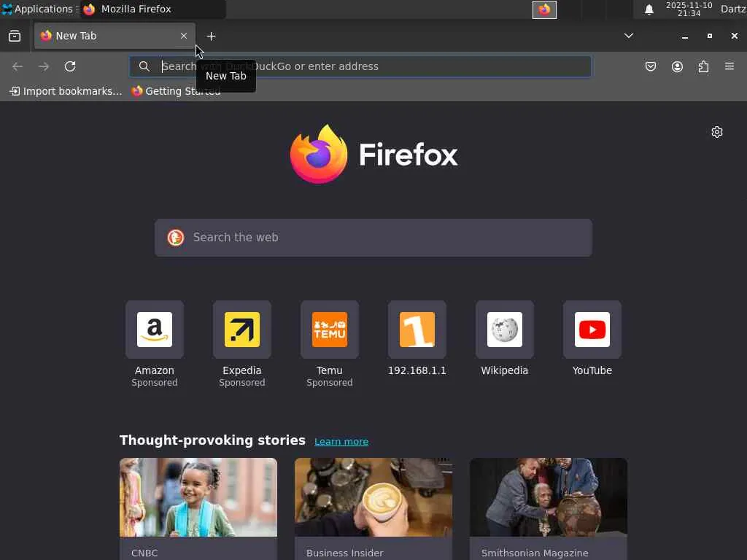Viewport: 747px width, 560px height.
Task: Click the Thought-provoking stories heading
Action: click(x=212, y=440)
